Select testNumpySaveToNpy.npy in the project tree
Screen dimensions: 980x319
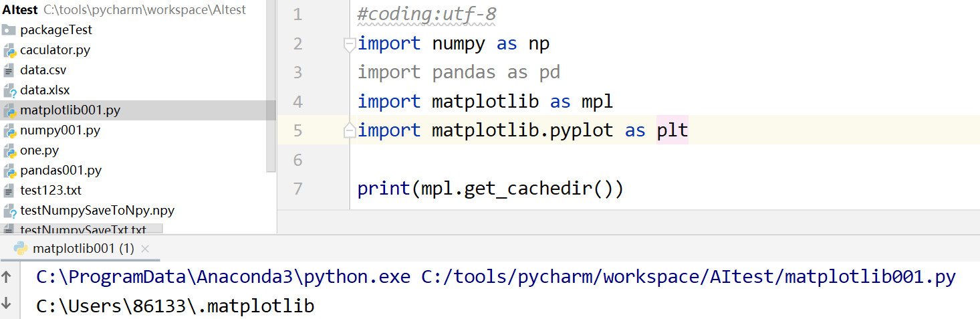[x=97, y=211]
